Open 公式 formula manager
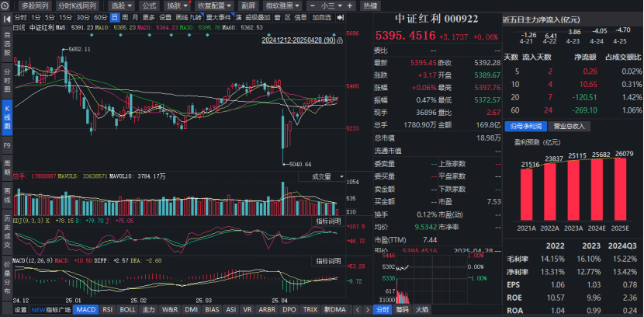This screenshot has height=317, width=644. 149,6
